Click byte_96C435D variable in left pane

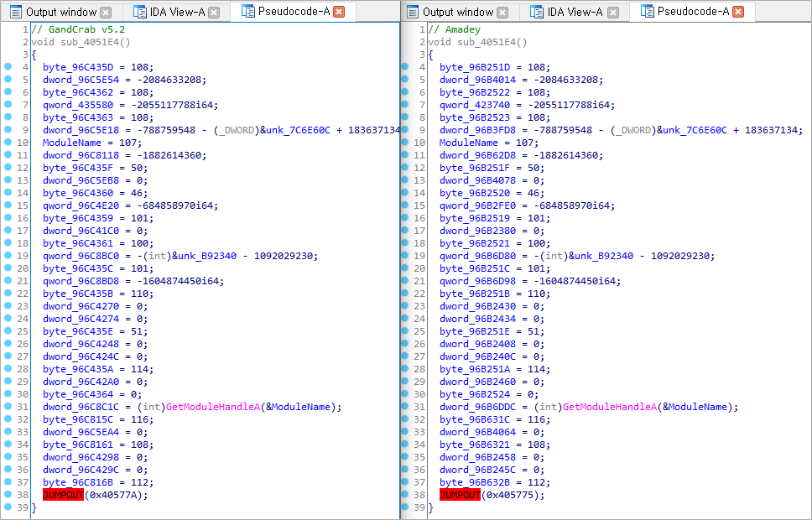point(78,67)
